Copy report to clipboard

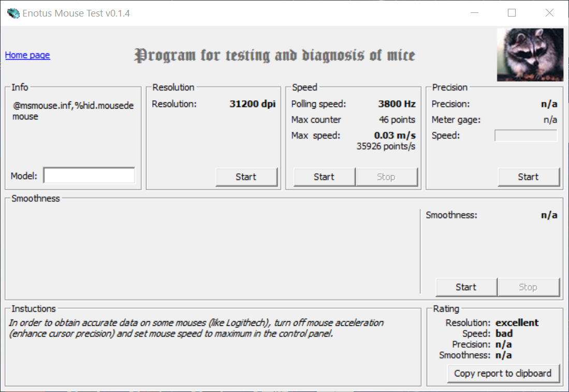click(x=503, y=373)
